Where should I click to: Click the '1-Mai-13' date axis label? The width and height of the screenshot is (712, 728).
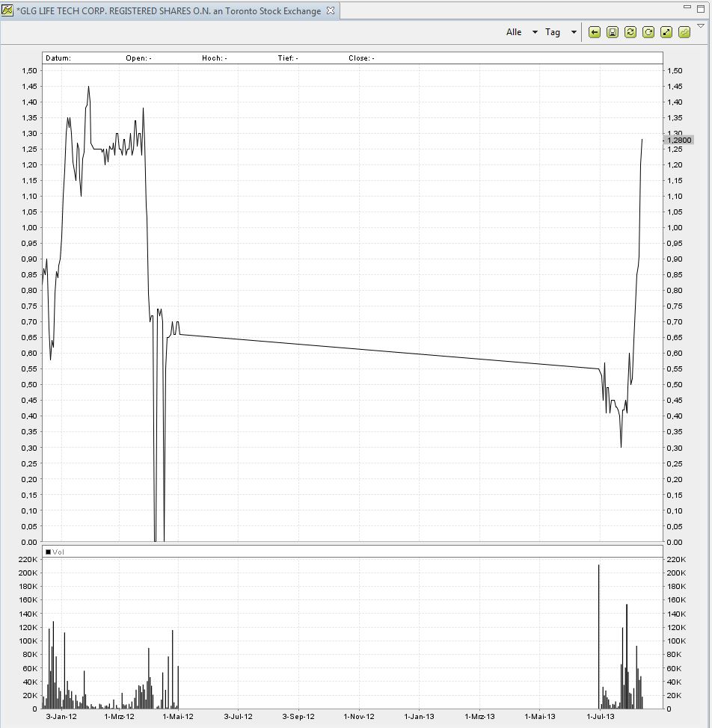(x=540, y=716)
